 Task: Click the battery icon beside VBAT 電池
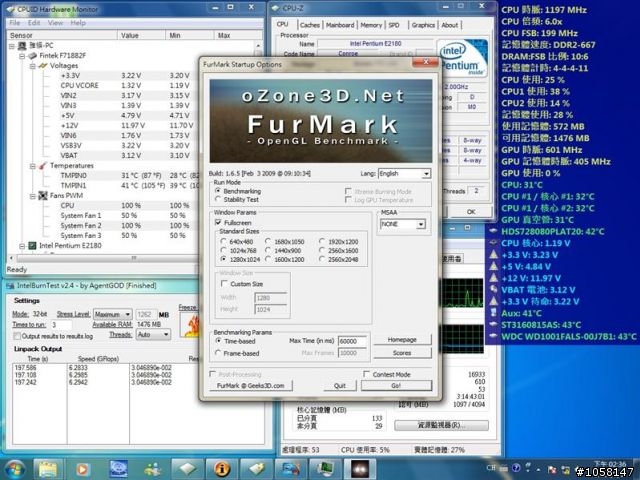pyautogui.click(x=493, y=289)
